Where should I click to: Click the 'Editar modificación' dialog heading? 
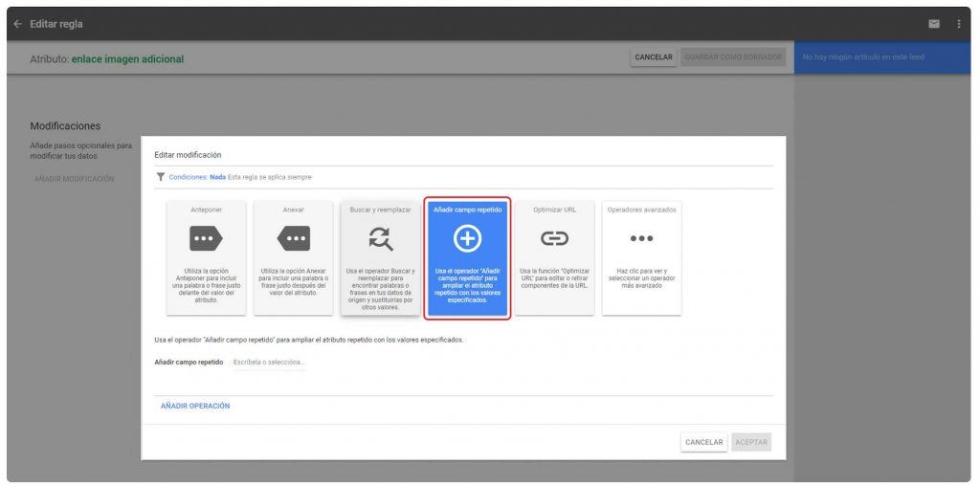click(189, 155)
